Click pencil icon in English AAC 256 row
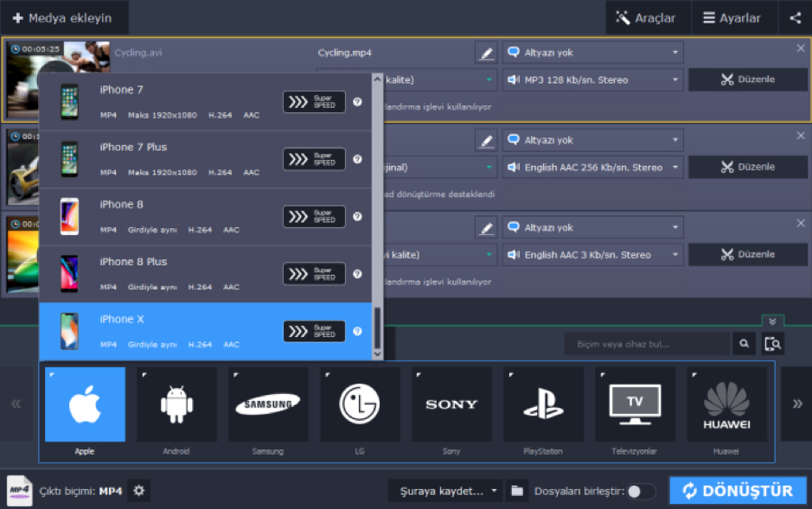The width and height of the screenshot is (812, 509). tap(486, 140)
